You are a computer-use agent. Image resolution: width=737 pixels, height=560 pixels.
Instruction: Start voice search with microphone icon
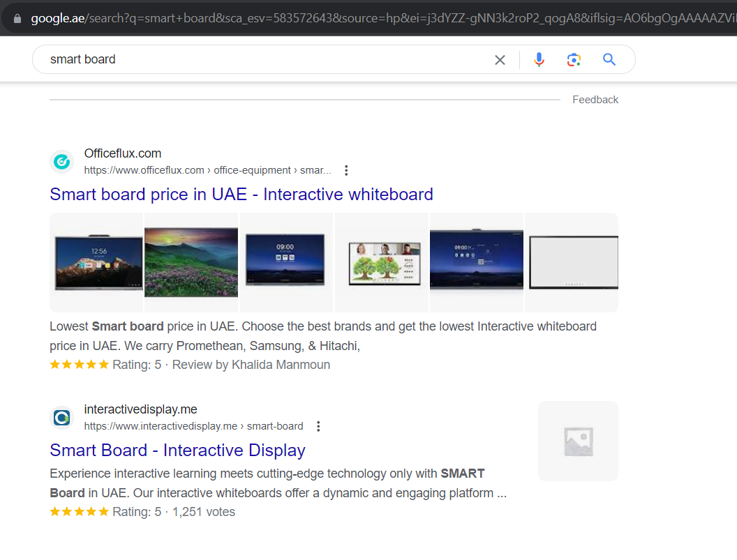(539, 60)
